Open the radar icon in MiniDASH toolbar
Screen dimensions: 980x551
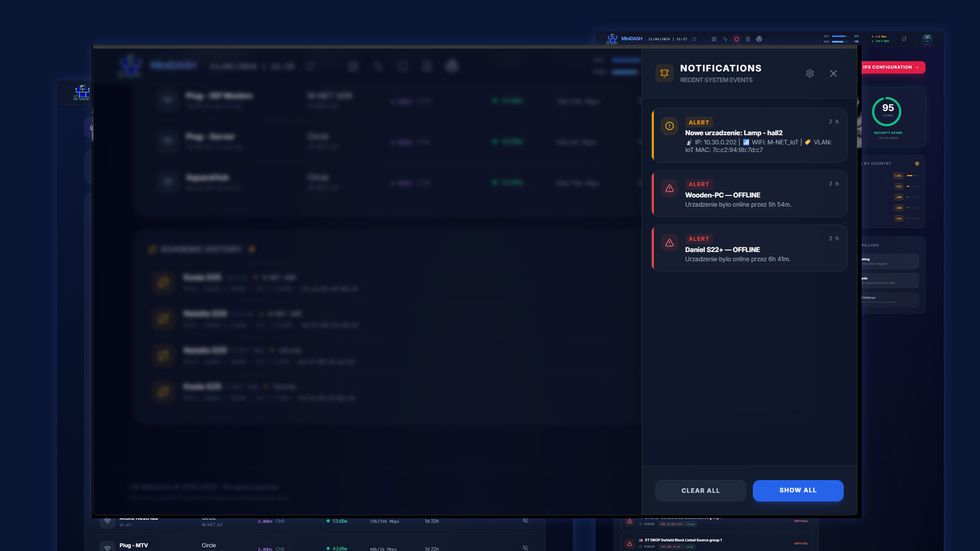pyautogui.click(x=759, y=39)
